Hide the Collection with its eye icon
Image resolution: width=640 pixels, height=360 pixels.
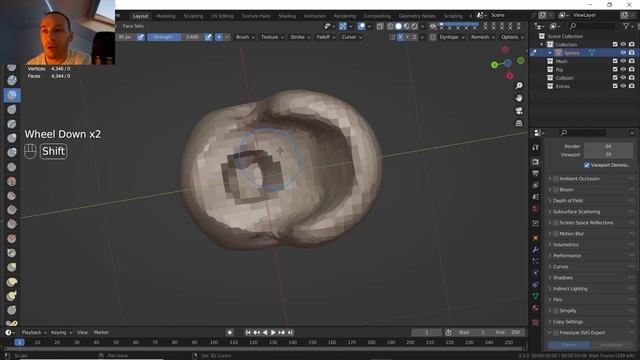(x=623, y=44)
